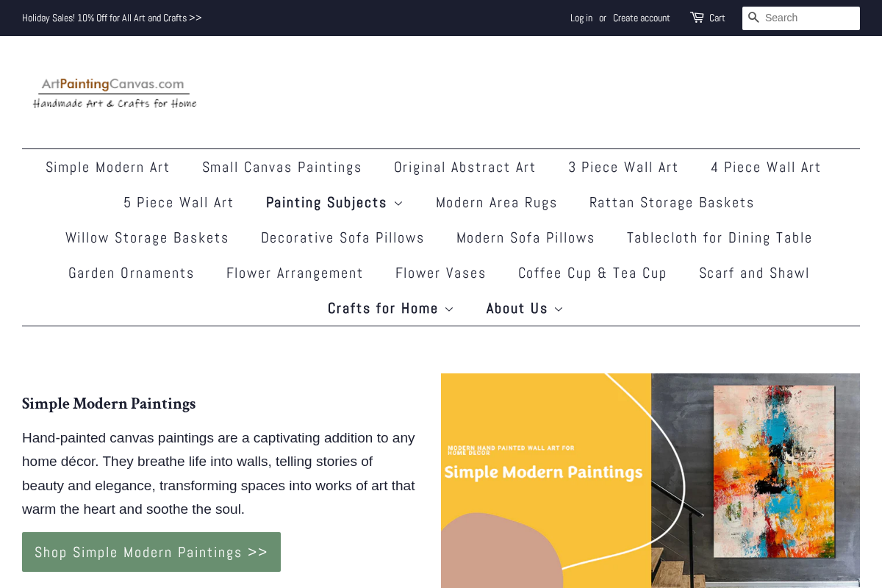882x588 pixels.
Task: Click the ArtPaintingCanvas.com logo
Action: click(x=115, y=91)
